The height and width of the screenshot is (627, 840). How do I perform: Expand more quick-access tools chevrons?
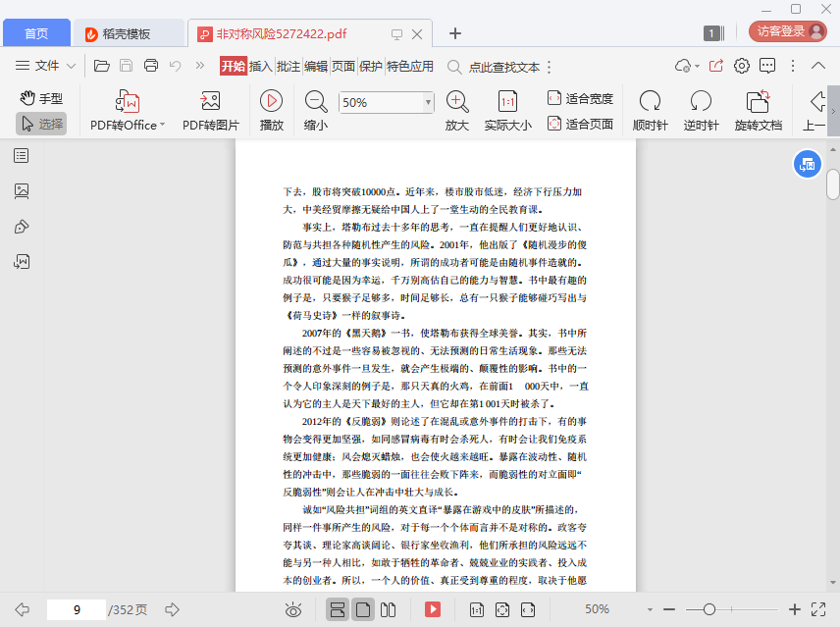200,66
